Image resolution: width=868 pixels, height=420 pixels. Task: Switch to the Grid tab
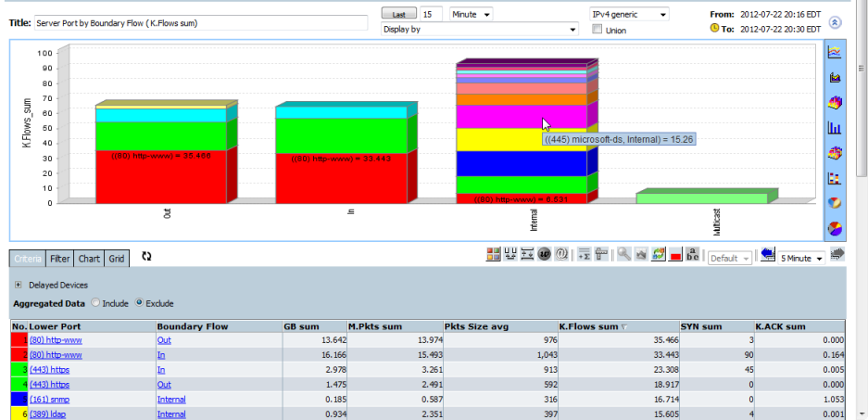tap(116, 259)
